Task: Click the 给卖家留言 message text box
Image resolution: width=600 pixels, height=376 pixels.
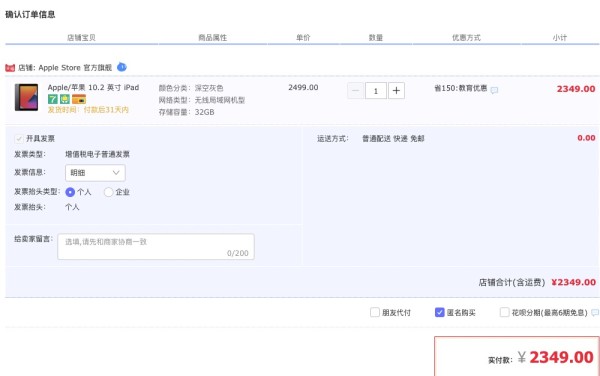Action: coord(156,247)
